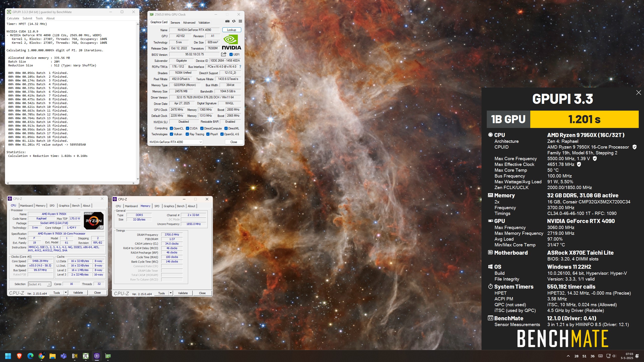Viewport: 644px width, 362px height.
Task: Click Close in the CPU-Z Memory window
Action: (x=202, y=293)
